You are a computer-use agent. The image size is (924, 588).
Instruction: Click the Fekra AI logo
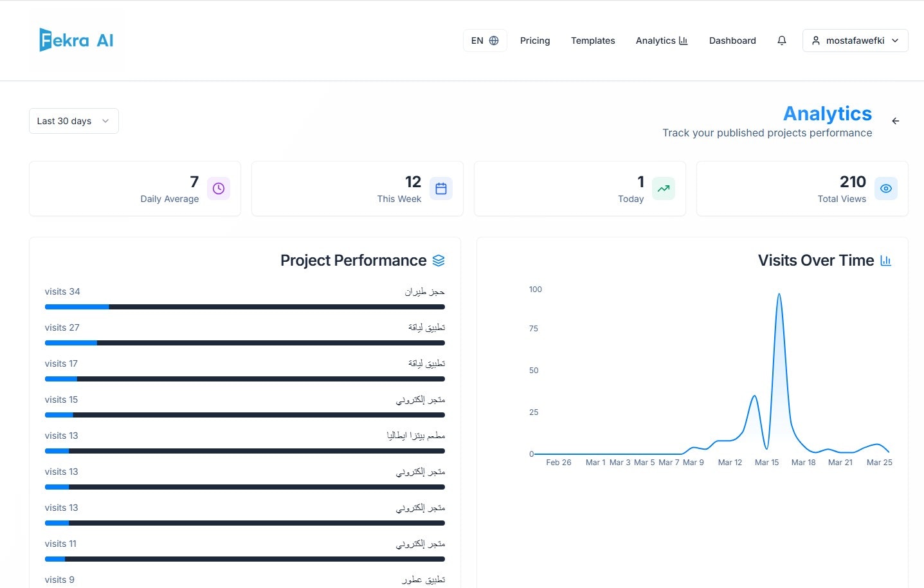click(76, 40)
